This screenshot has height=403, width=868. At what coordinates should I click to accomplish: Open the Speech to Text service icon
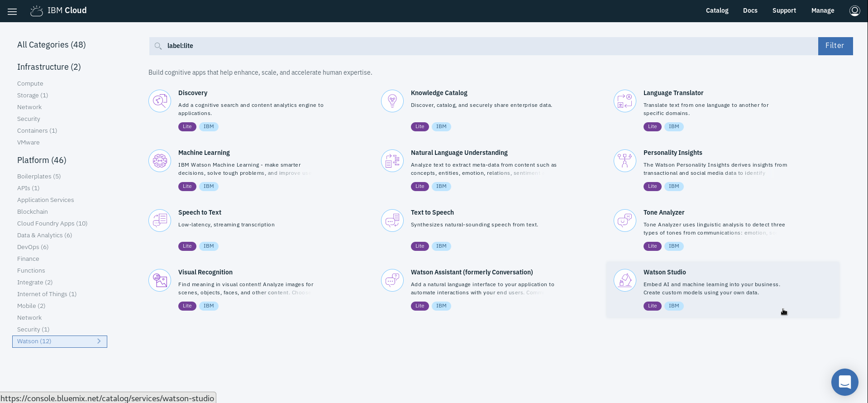(160, 221)
